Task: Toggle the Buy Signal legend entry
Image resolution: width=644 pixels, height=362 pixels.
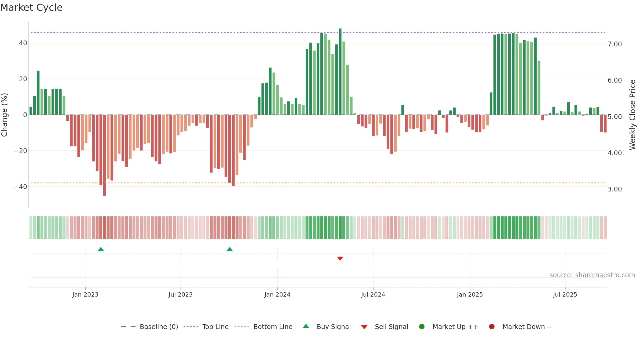Action: coord(327,327)
